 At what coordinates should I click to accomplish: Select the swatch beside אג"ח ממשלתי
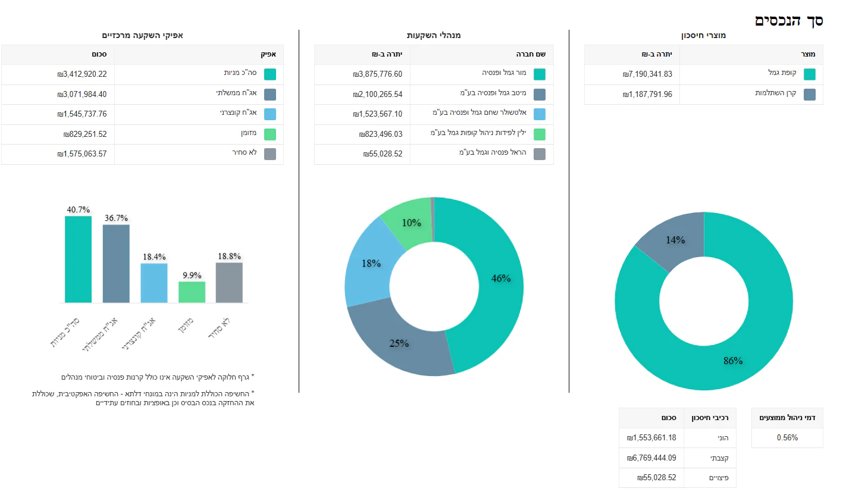click(270, 94)
